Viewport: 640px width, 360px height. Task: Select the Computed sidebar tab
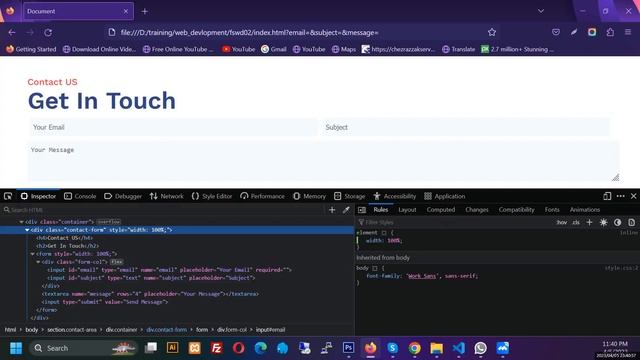coord(441,210)
